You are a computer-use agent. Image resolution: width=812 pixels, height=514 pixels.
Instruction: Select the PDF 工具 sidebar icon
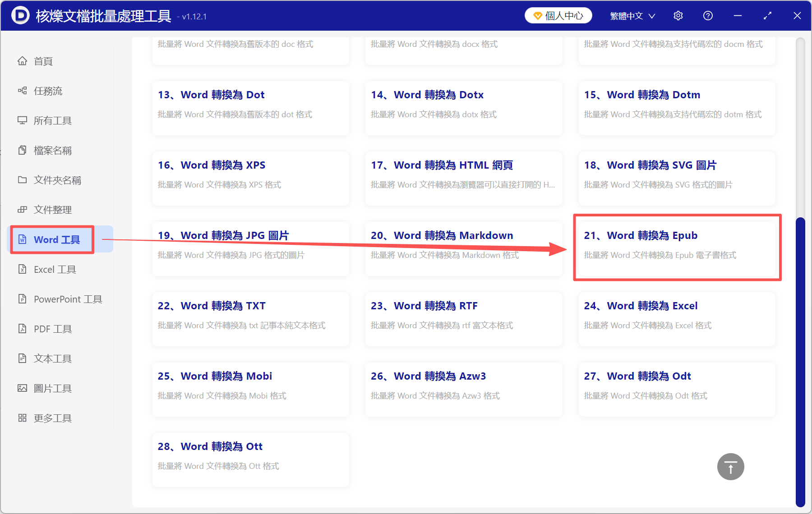pos(52,329)
